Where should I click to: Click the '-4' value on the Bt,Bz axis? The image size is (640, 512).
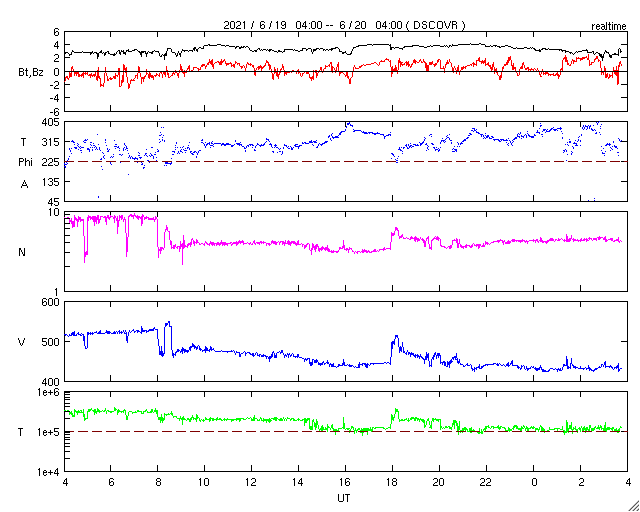[x=55, y=98]
